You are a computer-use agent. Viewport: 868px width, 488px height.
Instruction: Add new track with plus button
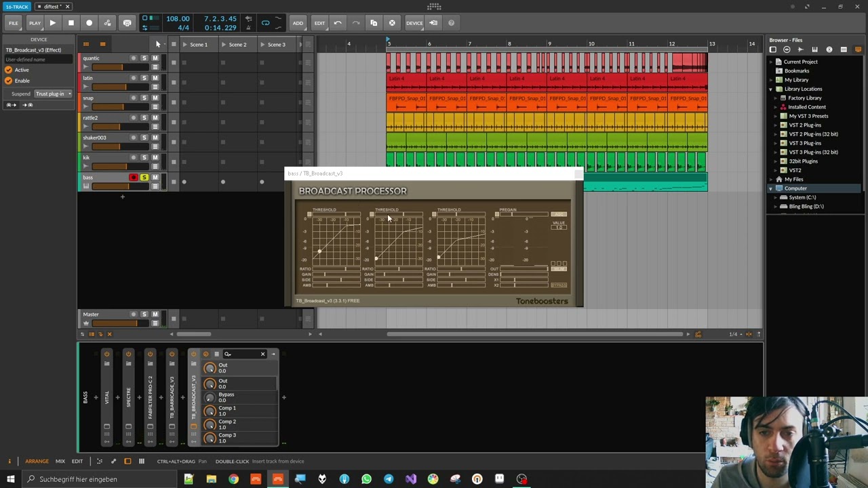123,197
